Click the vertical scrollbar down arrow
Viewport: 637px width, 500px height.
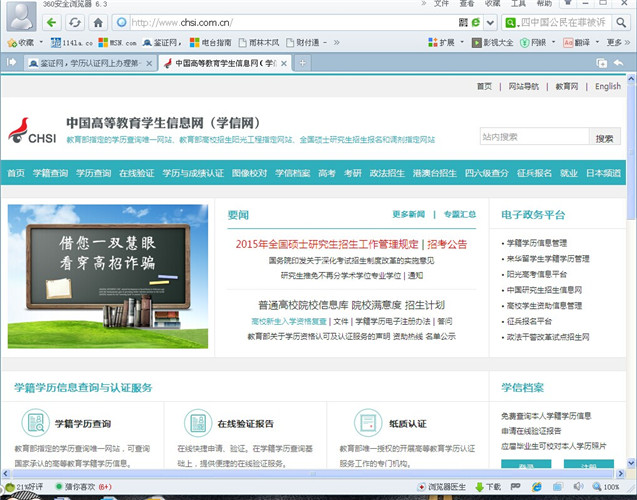pyautogui.click(x=631, y=463)
